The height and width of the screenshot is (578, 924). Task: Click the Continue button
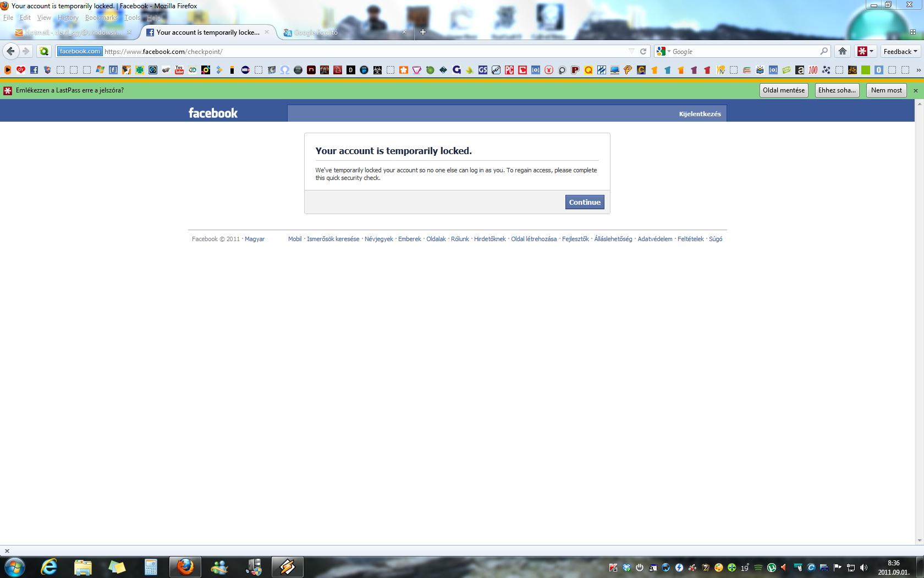(585, 202)
